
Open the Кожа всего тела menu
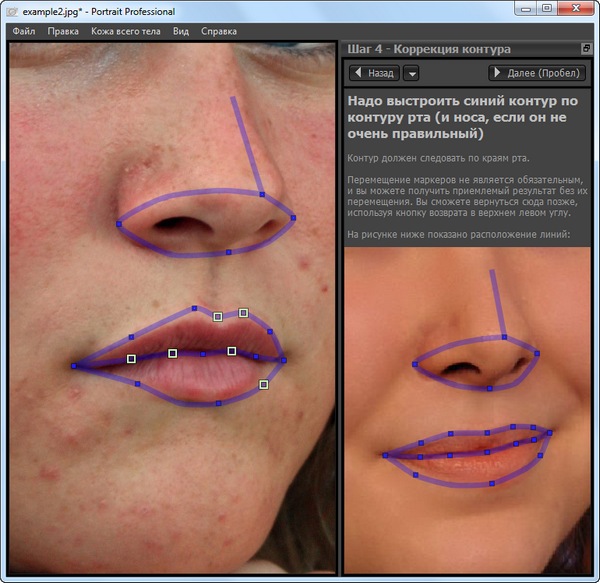tap(126, 31)
